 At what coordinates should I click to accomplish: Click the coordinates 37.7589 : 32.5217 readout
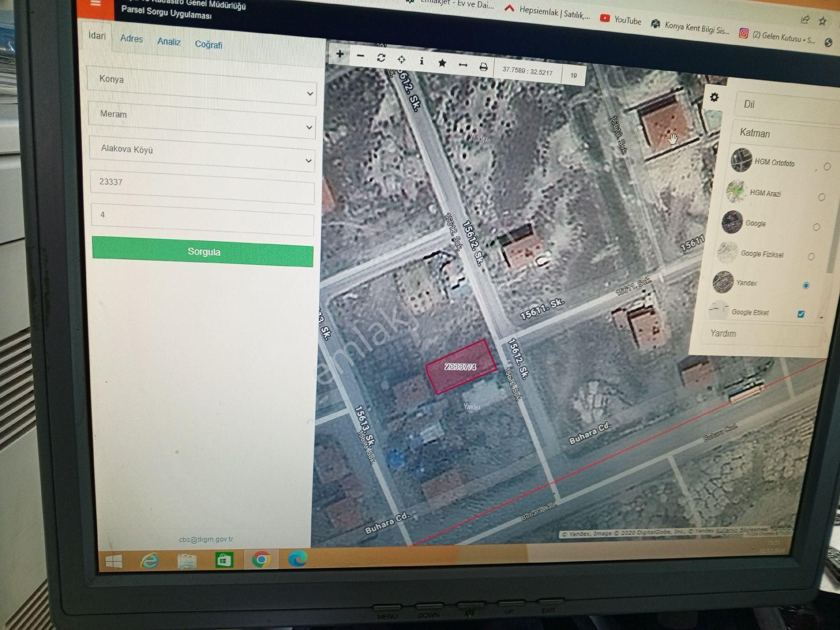point(527,71)
